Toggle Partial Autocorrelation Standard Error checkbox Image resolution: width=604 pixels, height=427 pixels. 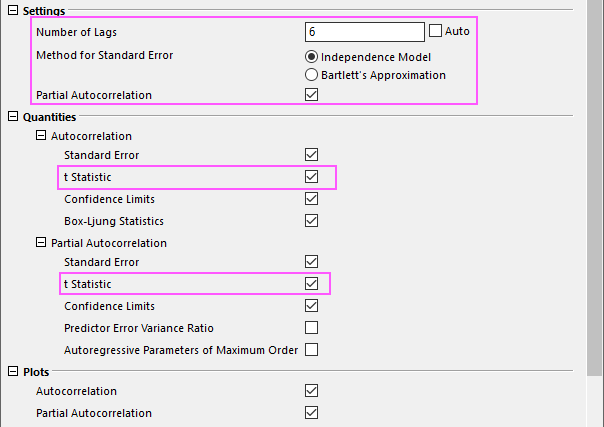pos(311,262)
